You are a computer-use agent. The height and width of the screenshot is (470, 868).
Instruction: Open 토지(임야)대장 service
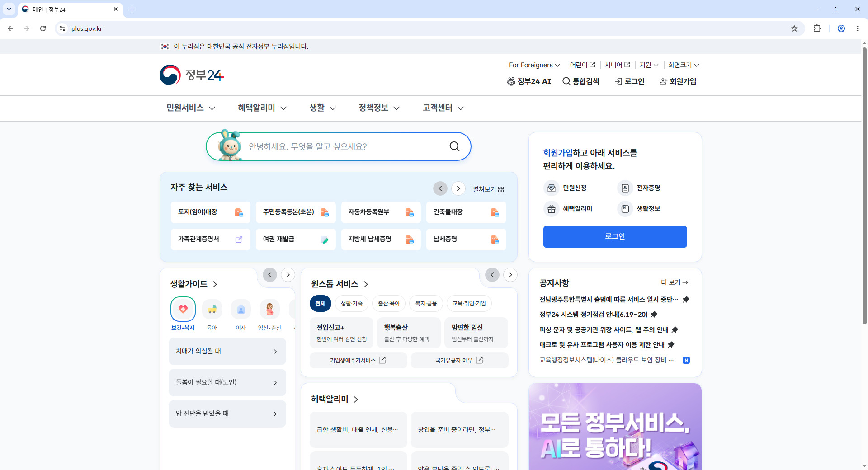pos(211,212)
